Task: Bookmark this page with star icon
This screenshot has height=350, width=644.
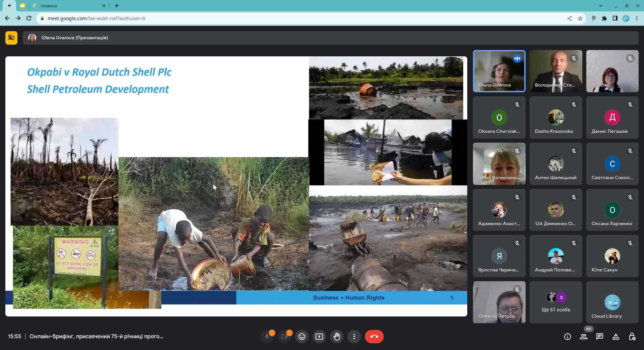Action: tap(580, 18)
